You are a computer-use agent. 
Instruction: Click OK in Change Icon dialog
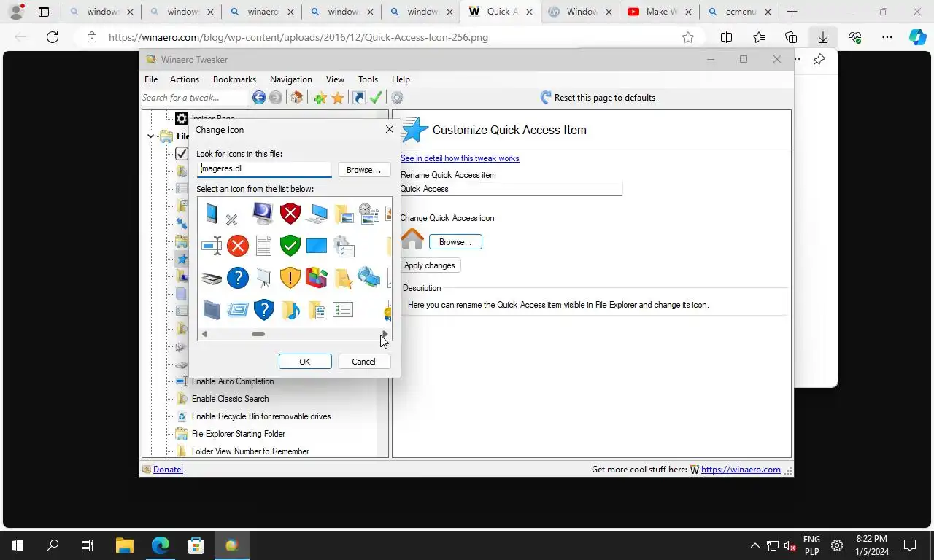pyautogui.click(x=305, y=362)
